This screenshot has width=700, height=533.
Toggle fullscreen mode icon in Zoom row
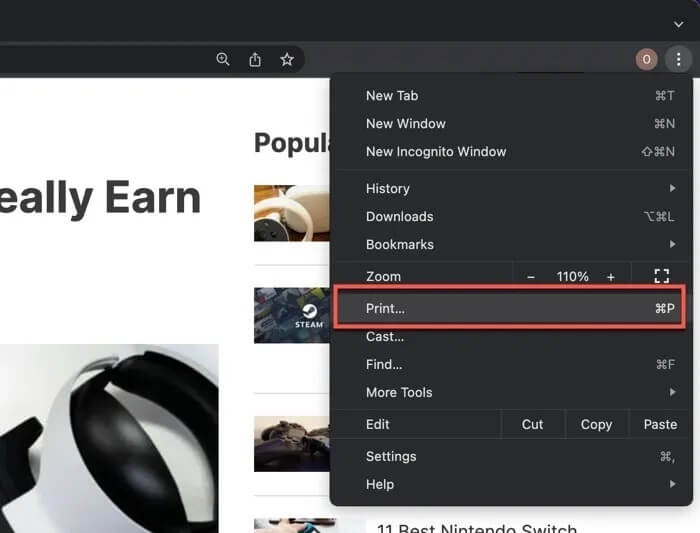pyautogui.click(x=661, y=277)
